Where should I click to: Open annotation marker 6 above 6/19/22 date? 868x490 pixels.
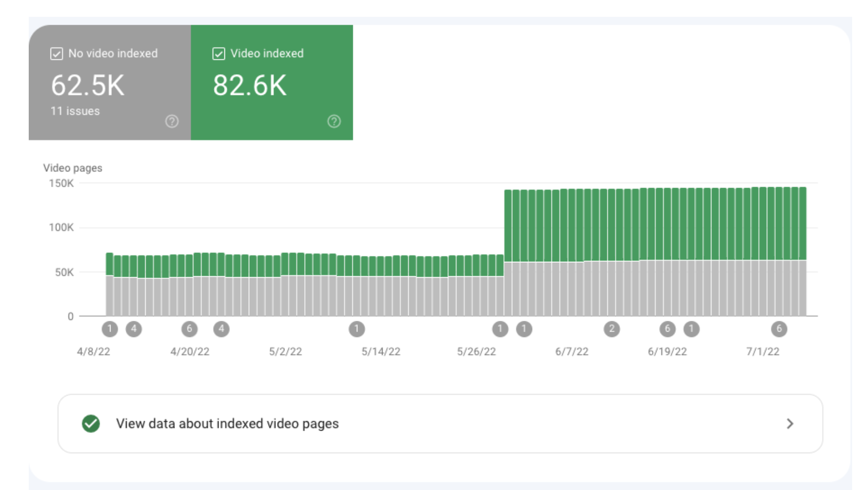pos(667,329)
